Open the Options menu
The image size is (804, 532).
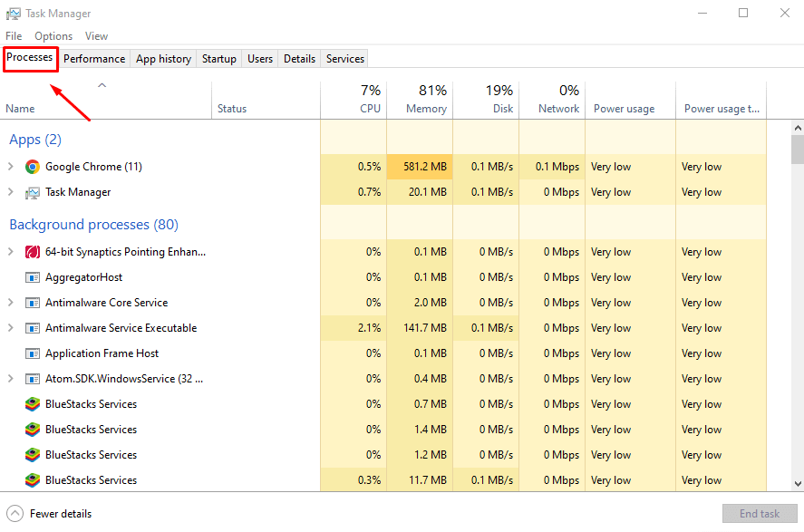pyautogui.click(x=53, y=36)
